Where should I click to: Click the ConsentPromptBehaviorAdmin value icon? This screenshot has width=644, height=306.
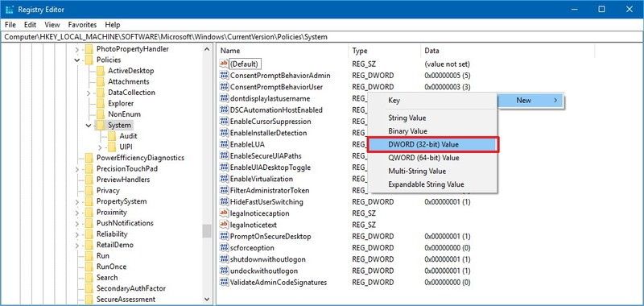(225, 75)
